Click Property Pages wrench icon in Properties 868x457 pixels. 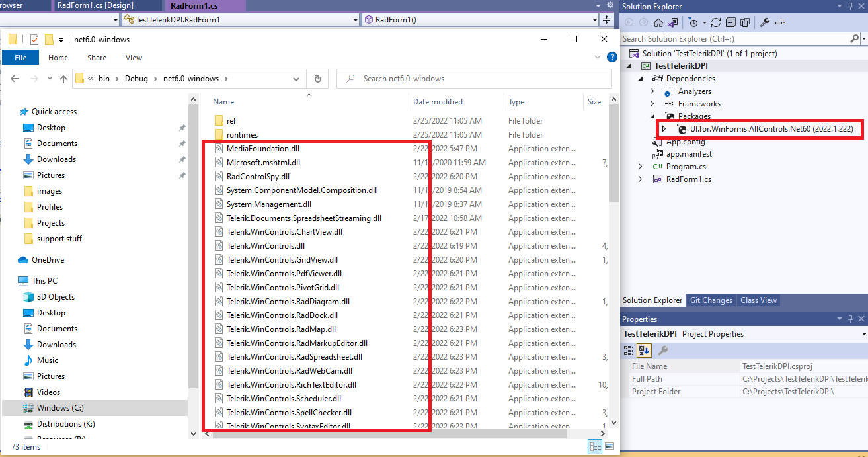coord(663,351)
